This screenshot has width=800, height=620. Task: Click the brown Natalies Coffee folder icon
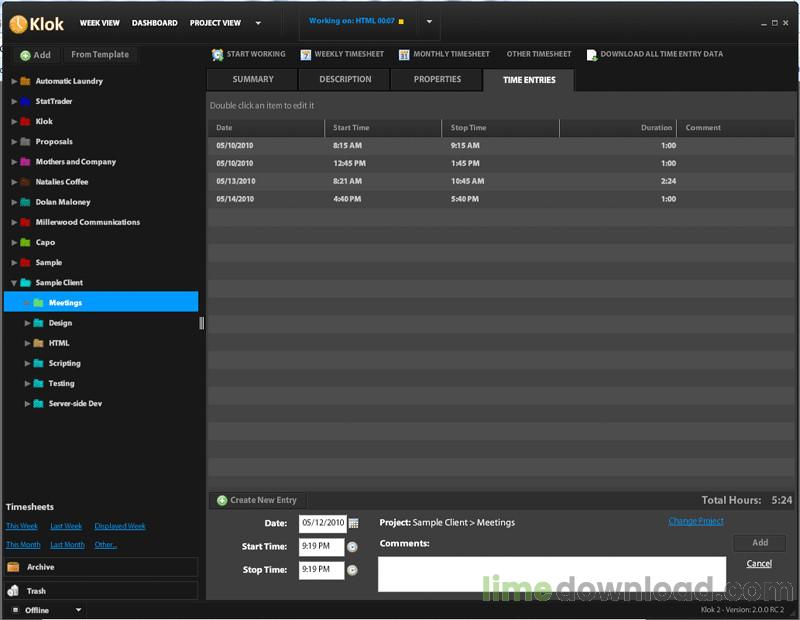click(25, 182)
